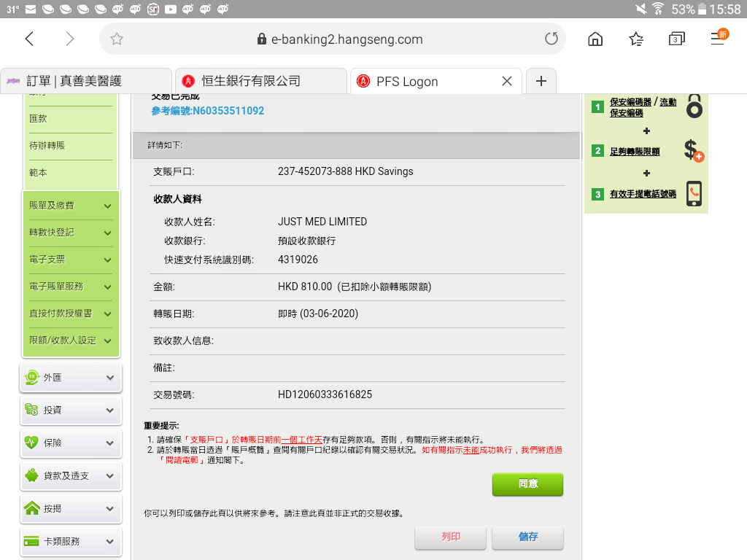747x560 pixels.
Task: Click the transaction number HD12060333616825
Action: coord(325,394)
